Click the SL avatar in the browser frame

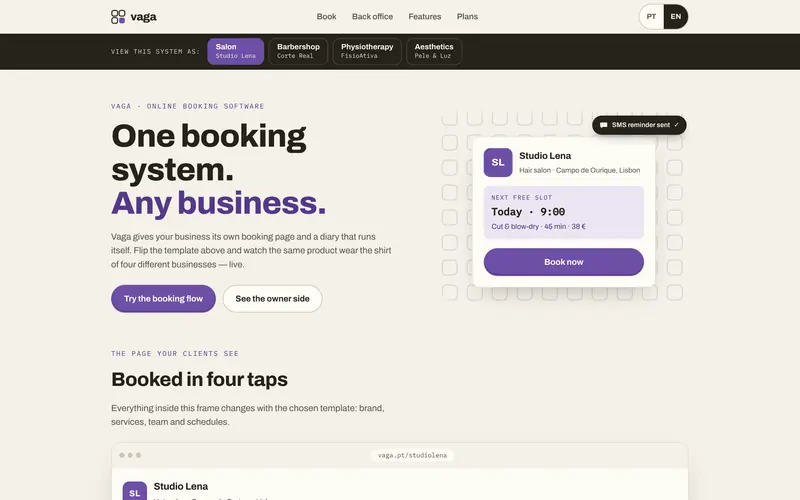click(135, 491)
